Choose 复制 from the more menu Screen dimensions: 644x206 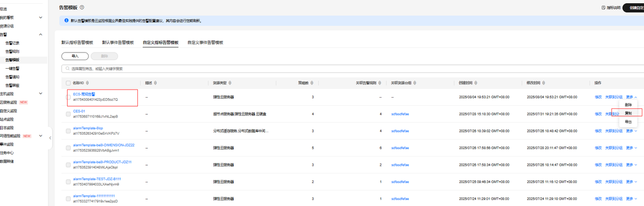coord(628,113)
